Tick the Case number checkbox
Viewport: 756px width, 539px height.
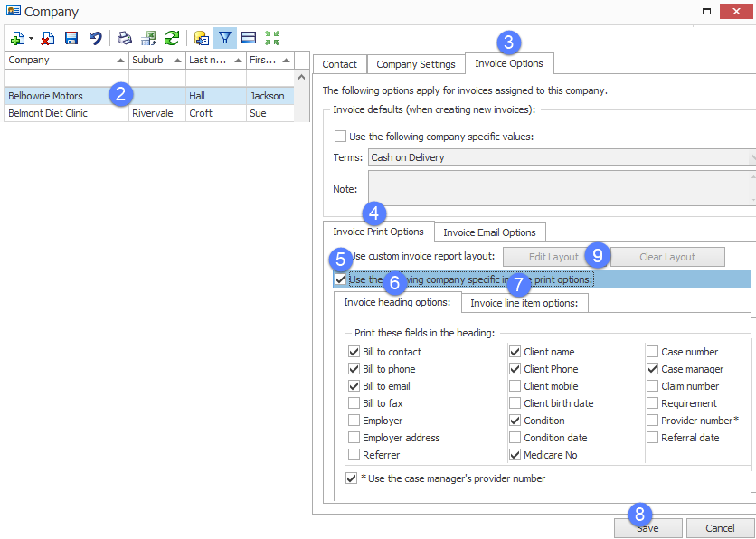click(653, 352)
